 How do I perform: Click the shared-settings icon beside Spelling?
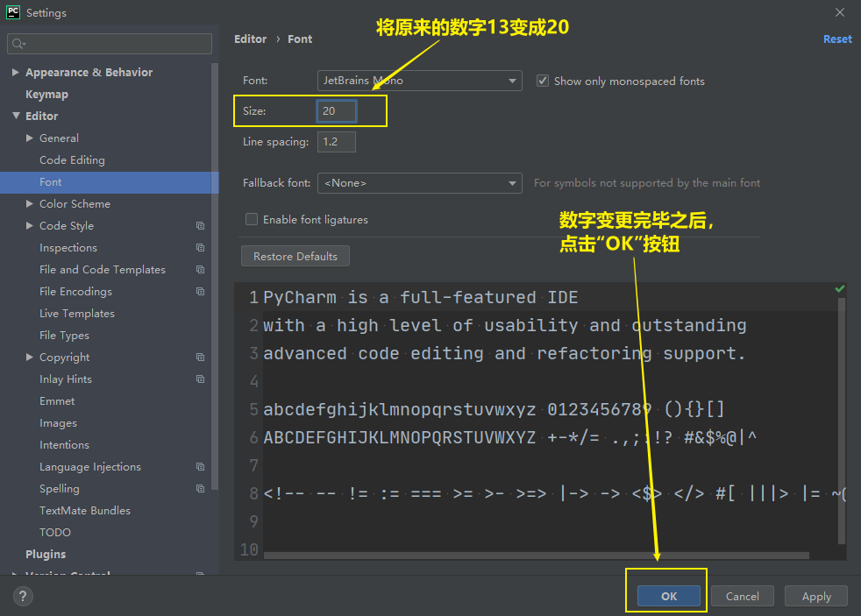[200, 488]
